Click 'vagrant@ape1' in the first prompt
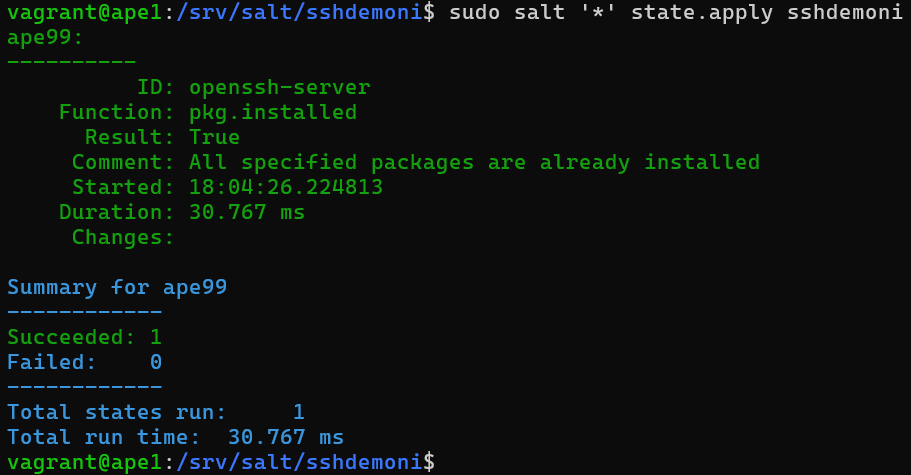911x475 pixels. pos(78,13)
